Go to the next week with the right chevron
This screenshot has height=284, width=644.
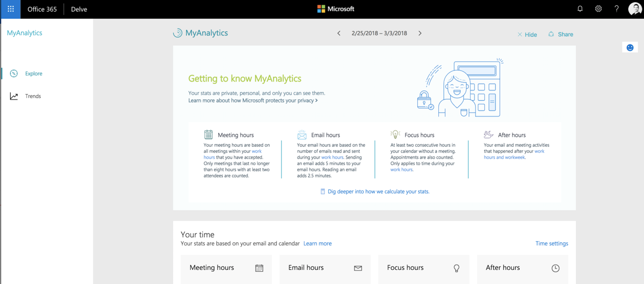tap(420, 33)
